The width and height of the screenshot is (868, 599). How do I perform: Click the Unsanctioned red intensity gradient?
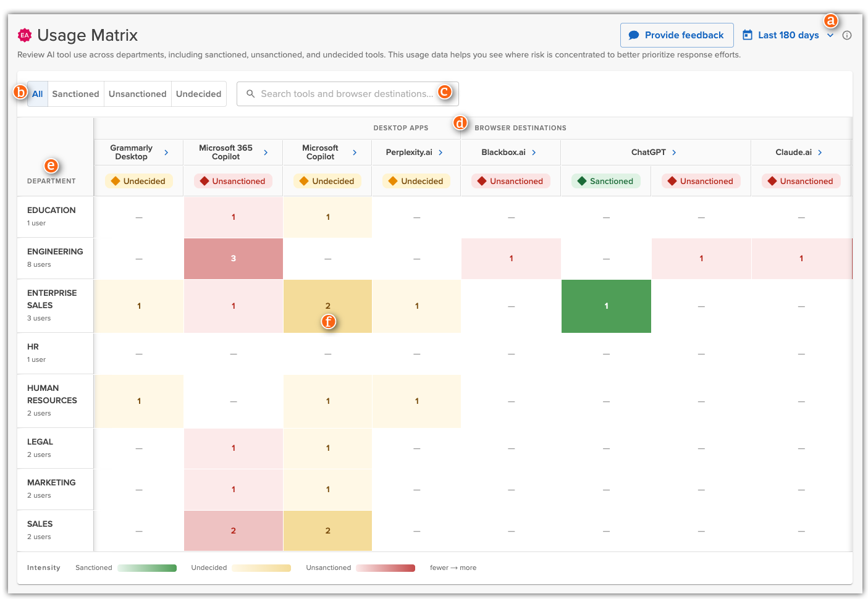(x=386, y=568)
